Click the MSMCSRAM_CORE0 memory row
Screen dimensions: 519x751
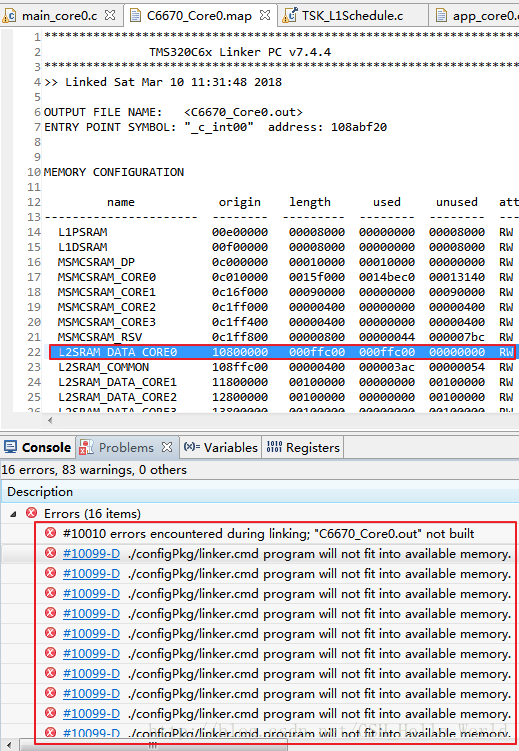coord(281,277)
